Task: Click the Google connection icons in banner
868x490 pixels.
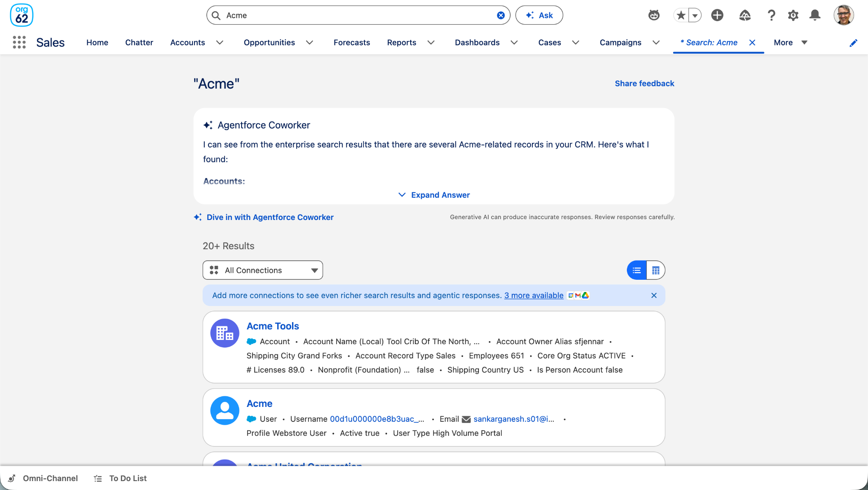Action: point(579,295)
